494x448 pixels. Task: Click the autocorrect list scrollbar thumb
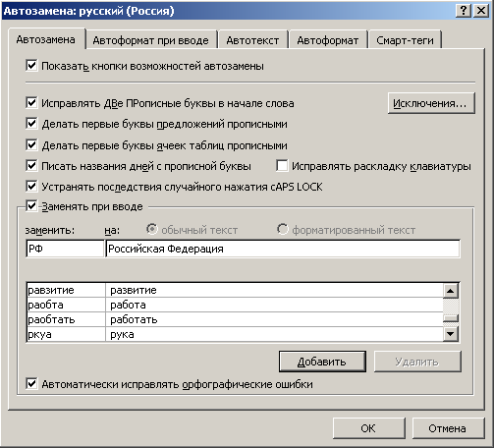[x=451, y=318]
